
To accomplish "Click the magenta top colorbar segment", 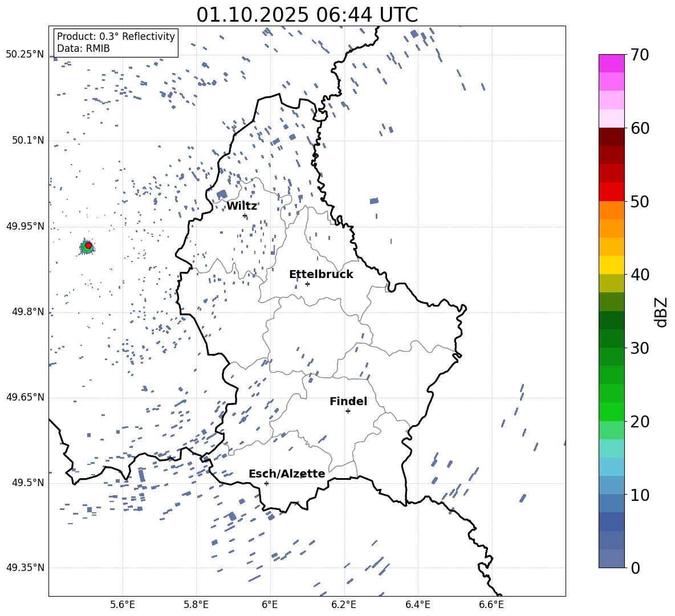I will pyautogui.click(x=612, y=63).
